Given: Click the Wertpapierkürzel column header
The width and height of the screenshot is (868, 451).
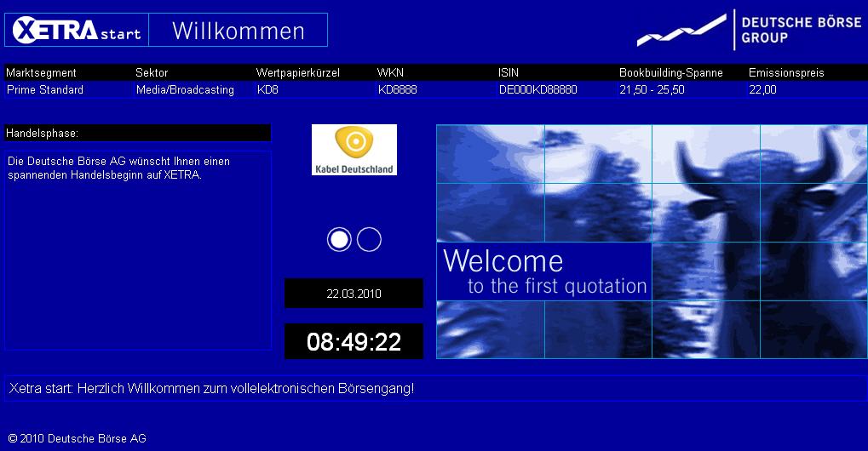Looking at the screenshot, I should point(298,72).
